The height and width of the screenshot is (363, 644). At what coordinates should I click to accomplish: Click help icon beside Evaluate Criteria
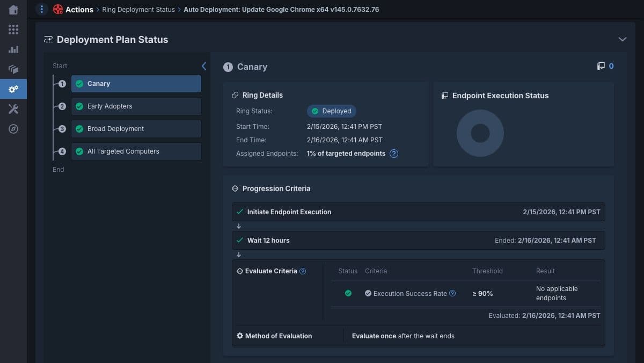click(303, 271)
